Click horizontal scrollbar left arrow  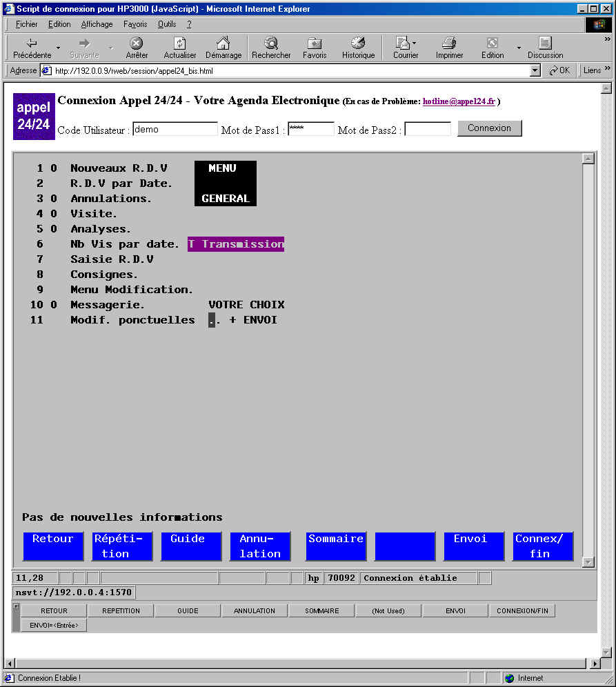(x=10, y=664)
